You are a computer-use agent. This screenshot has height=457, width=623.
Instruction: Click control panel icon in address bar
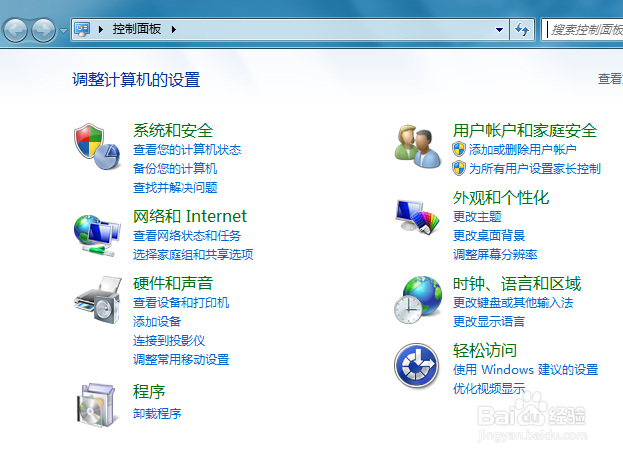point(82,29)
